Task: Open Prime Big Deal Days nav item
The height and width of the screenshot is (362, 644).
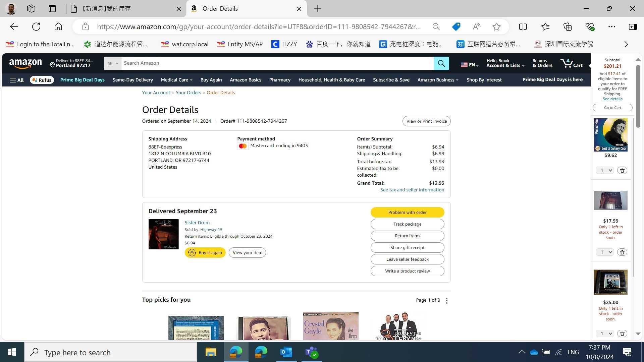Action: point(82,80)
